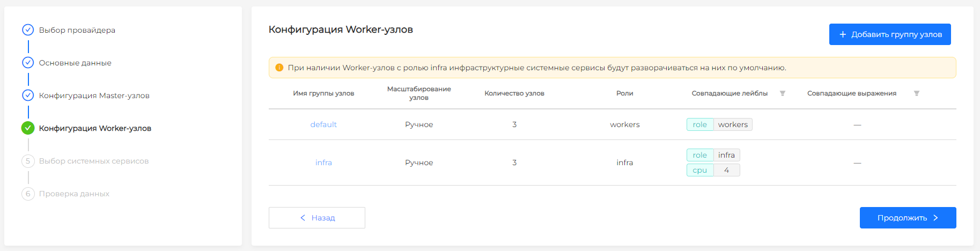Image resolution: width=980 pixels, height=251 pixels.
Task: Click the filter icon for Совпадающие лейблы
Action: pyautogui.click(x=782, y=93)
